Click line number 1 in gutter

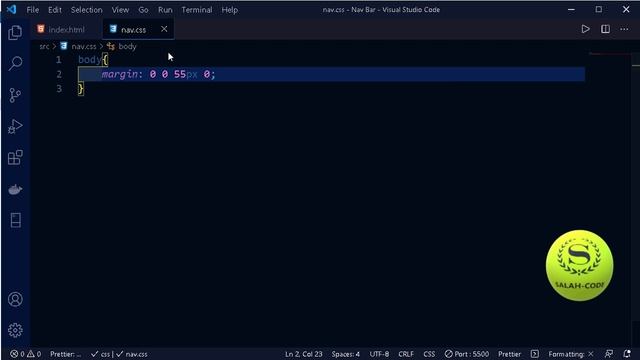[x=59, y=60]
